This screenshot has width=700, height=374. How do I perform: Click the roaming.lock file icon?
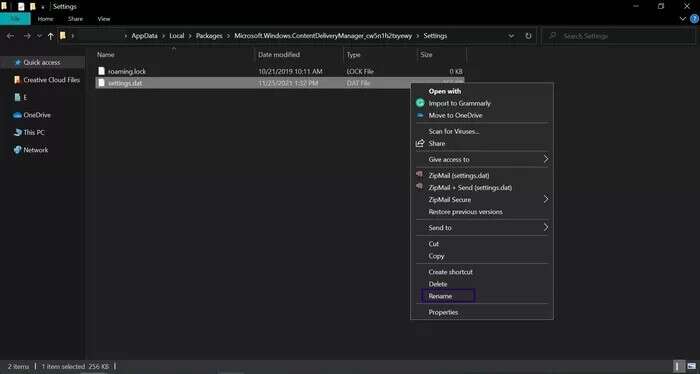coord(101,71)
